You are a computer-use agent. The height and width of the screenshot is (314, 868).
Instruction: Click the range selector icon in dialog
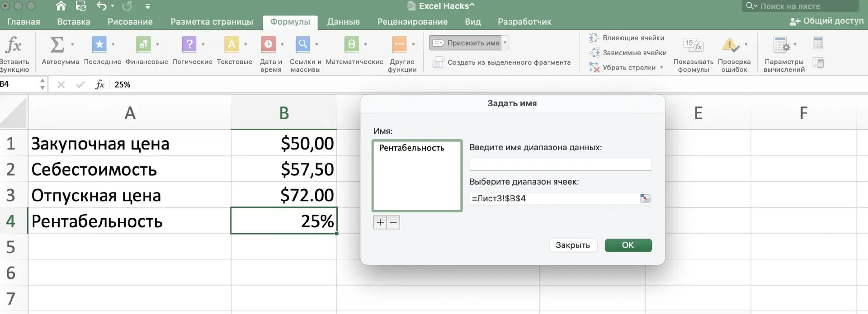pos(645,198)
